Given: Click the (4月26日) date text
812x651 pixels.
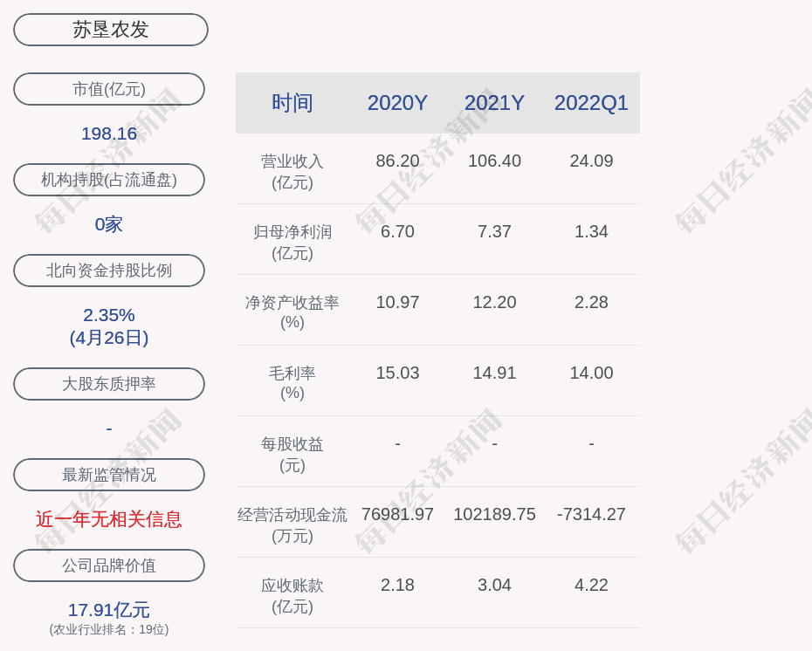Looking at the screenshot, I should (x=109, y=338).
